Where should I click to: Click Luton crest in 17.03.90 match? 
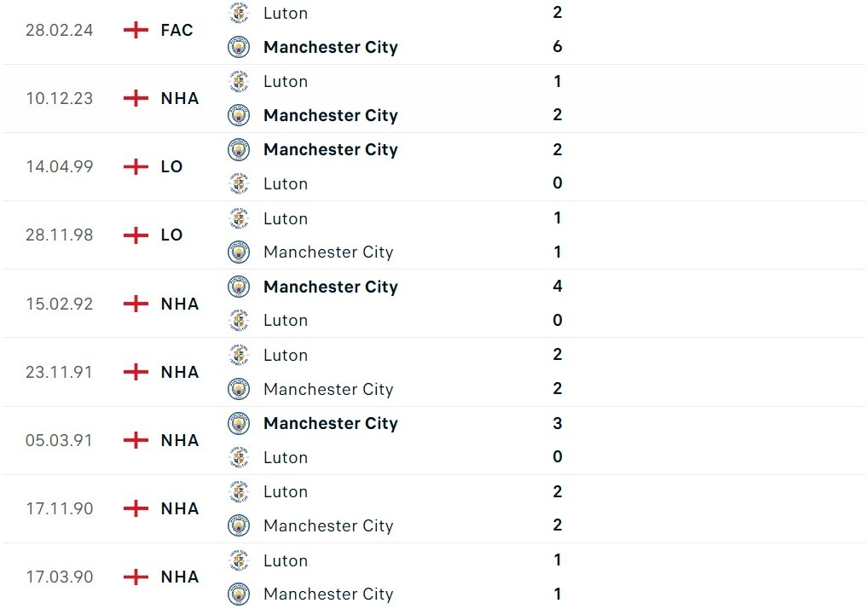(x=239, y=560)
